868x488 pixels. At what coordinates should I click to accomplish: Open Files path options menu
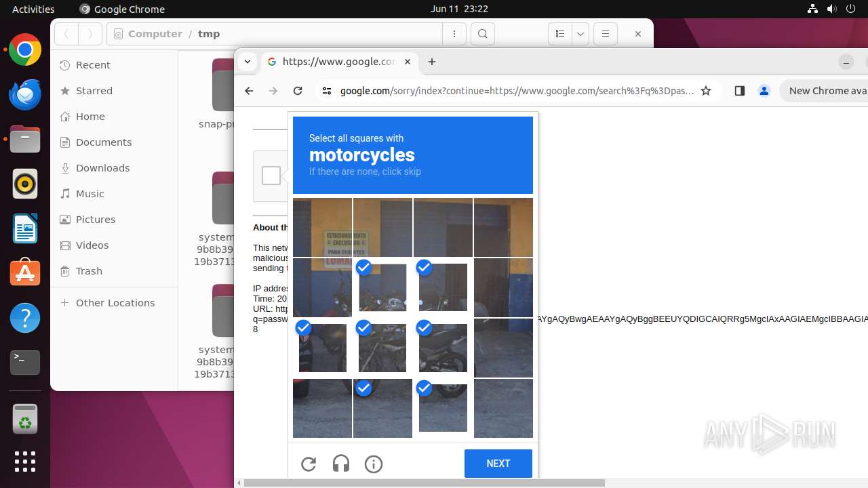coord(454,34)
